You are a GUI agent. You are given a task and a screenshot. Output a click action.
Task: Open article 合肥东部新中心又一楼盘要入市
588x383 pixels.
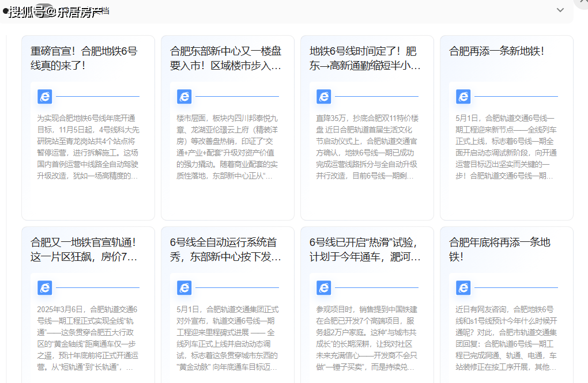[x=225, y=58]
